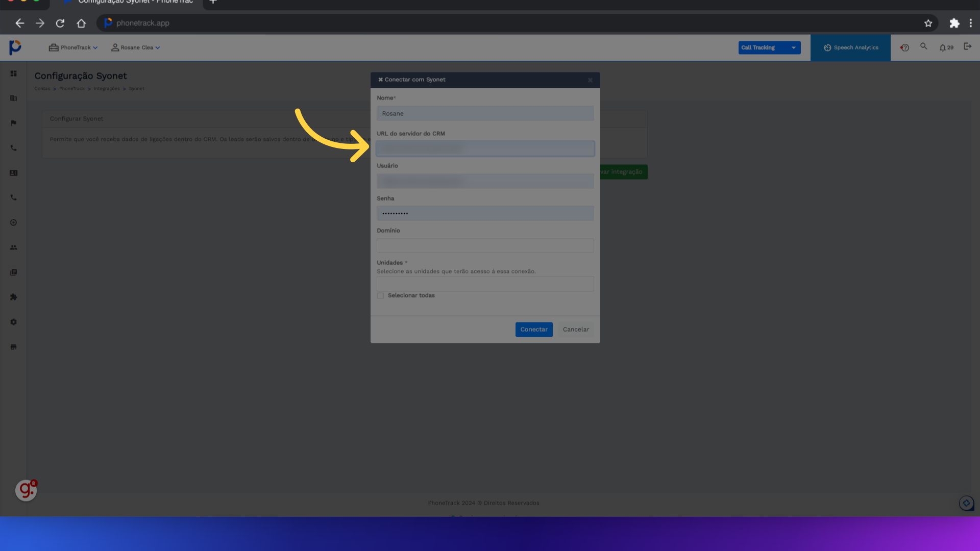Close the Conectar com Syonet dialog
980x551 pixels.
coord(590,80)
